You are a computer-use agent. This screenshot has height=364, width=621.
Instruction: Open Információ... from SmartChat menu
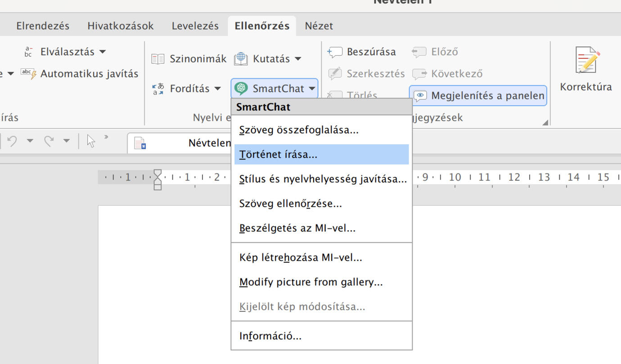pos(322,336)
